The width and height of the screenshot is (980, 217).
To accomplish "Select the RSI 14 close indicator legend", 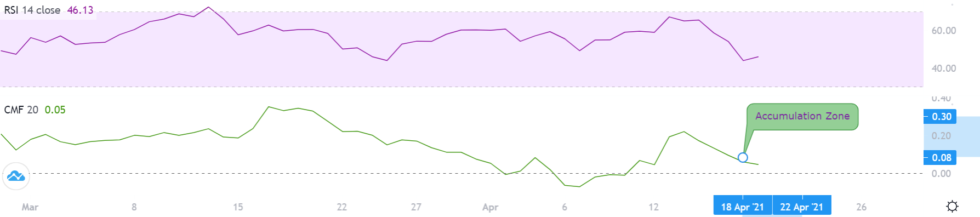I will [32, 10].
